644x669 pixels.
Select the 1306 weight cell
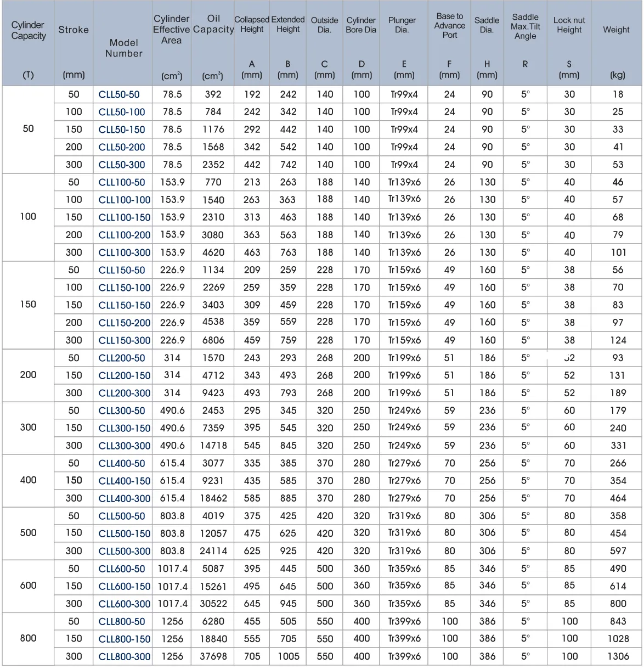coord(618,656)
